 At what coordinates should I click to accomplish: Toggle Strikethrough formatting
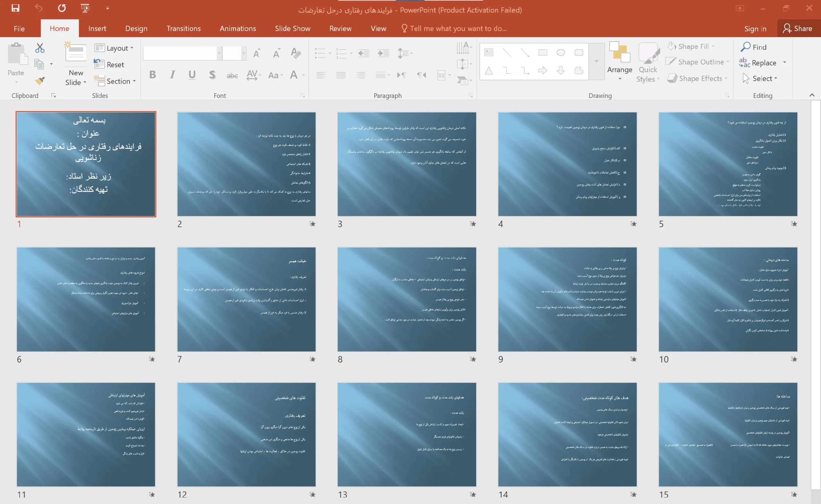(232, 76)
